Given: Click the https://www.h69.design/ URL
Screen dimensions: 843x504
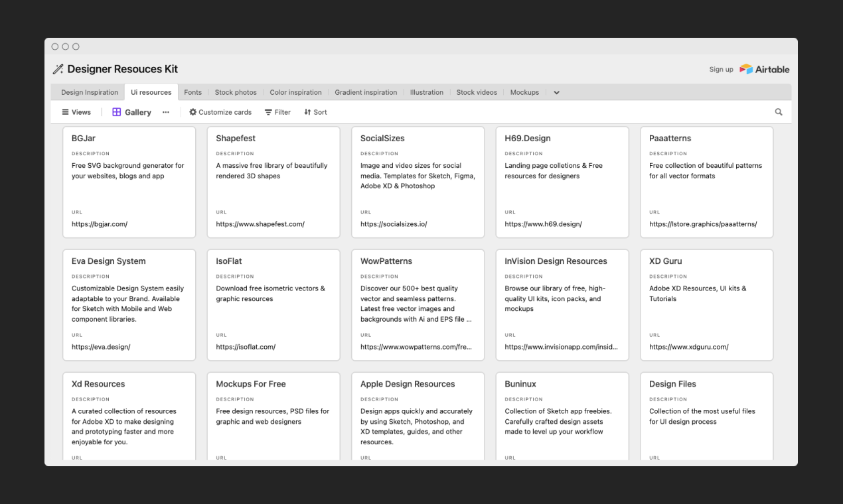Looking at the screenshot, I should click(543, 224).
